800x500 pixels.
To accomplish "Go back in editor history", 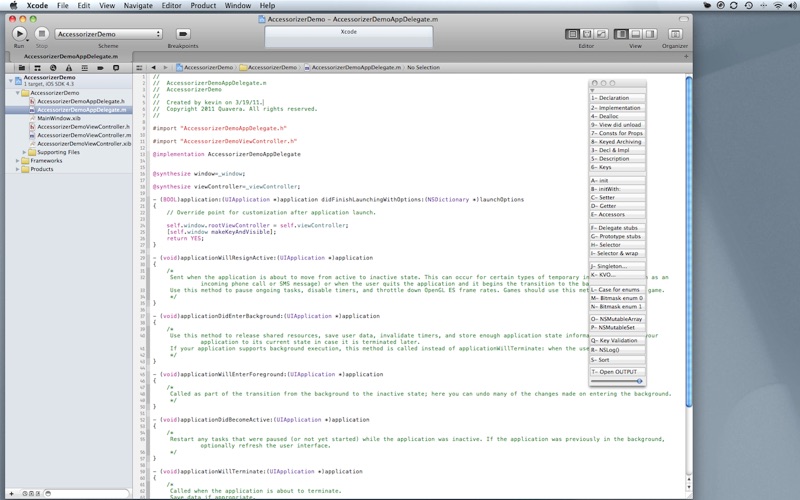I will (x=153, y=67).
